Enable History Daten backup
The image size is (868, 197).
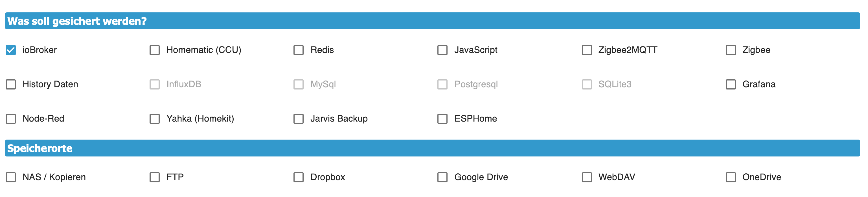pos(11,84)
